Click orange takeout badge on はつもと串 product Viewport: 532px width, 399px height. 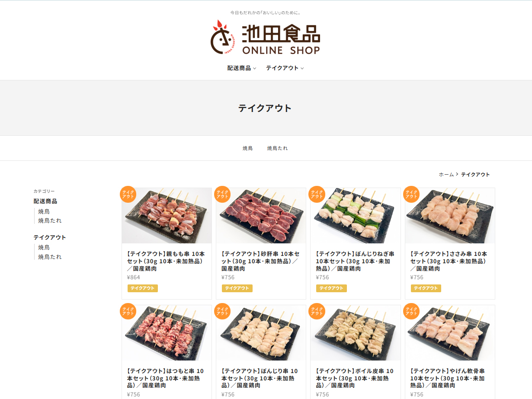coord(128,311)
